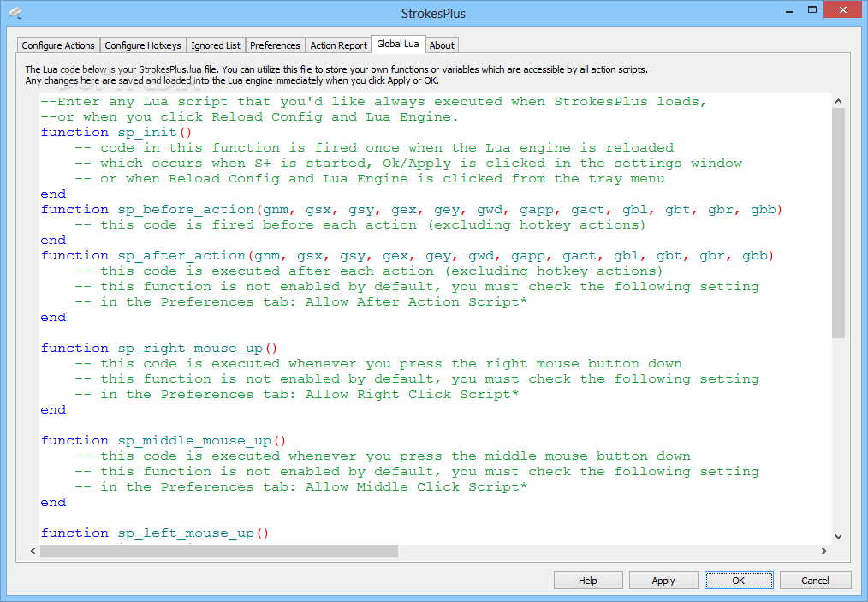Click the horizontal scrollbar thumb
Viewport: 868px width, 602px height.
(219, 551)
